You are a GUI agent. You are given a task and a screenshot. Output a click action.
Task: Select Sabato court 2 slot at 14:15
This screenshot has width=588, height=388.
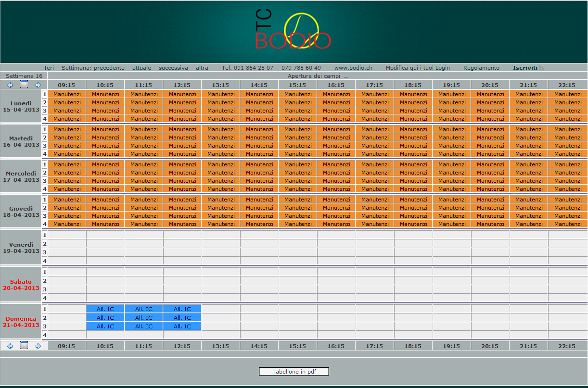coord(259,281)
